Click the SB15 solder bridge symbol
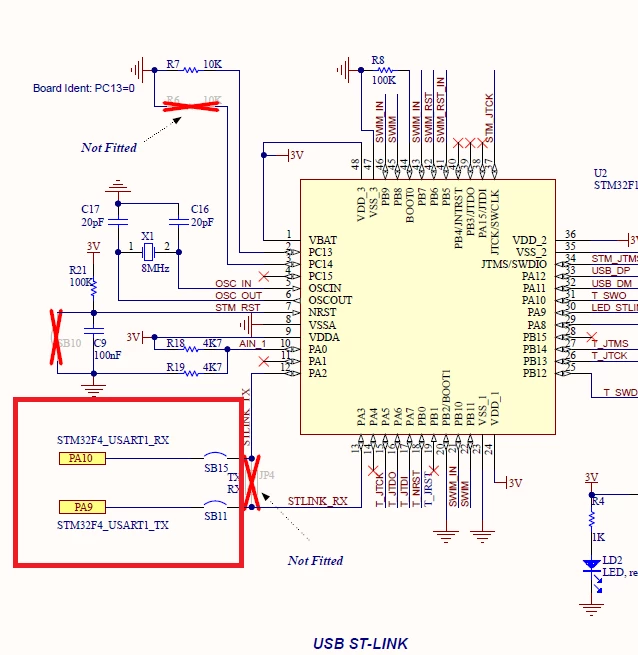Viewport: 638px width, 655px height. 215,456
